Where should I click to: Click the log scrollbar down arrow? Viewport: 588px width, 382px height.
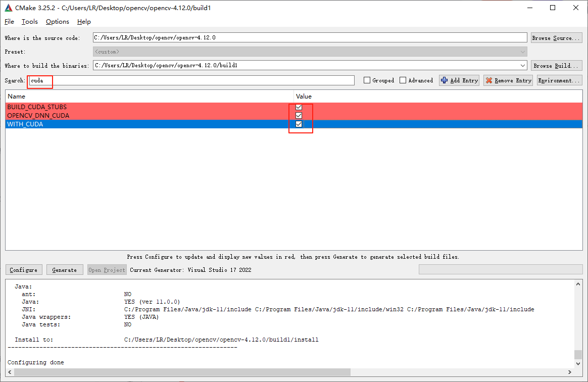point(578,363)
